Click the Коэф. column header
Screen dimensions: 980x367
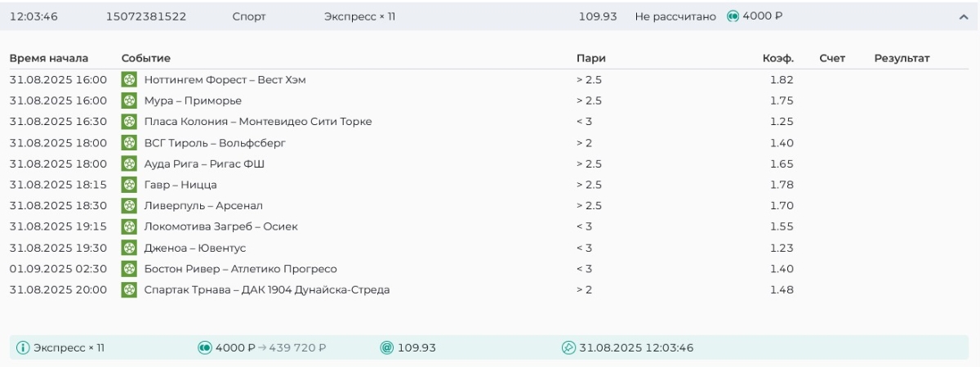tap(777, 59)
